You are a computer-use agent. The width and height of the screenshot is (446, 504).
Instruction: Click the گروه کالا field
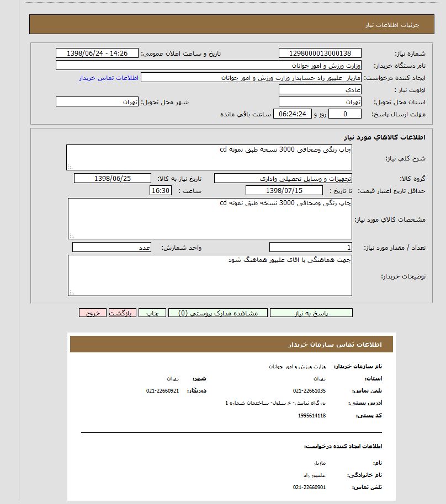point(283,179)
